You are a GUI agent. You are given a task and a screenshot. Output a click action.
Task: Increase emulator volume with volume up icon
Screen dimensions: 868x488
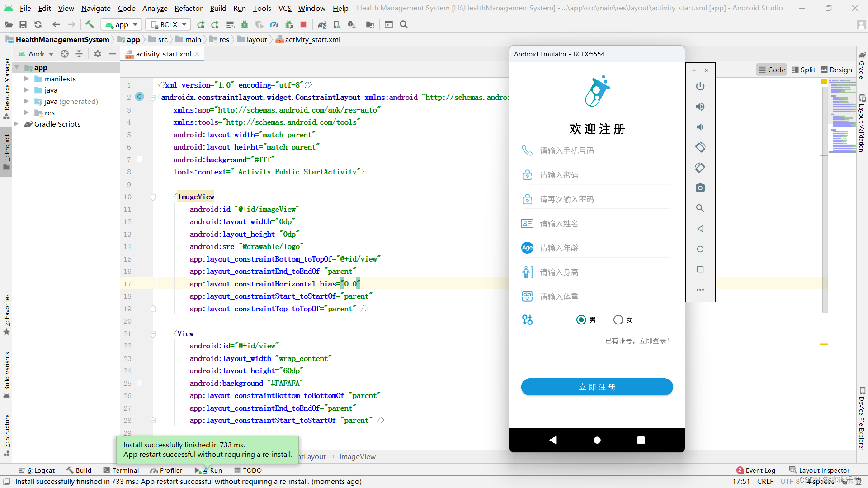(x=700, y=107)
